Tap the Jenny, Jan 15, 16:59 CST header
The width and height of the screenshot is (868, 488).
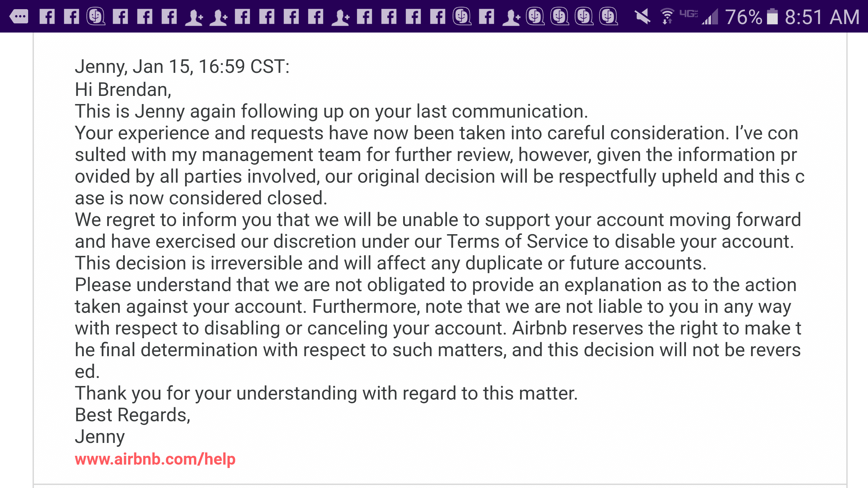182,66
